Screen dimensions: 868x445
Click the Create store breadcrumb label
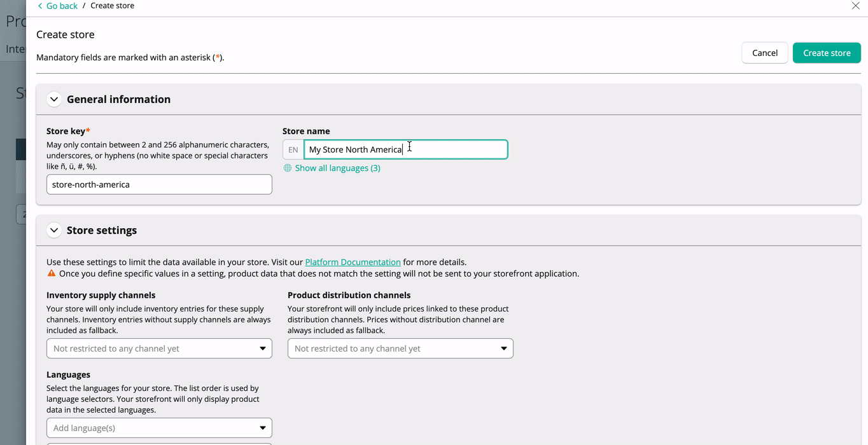[112, 6]
